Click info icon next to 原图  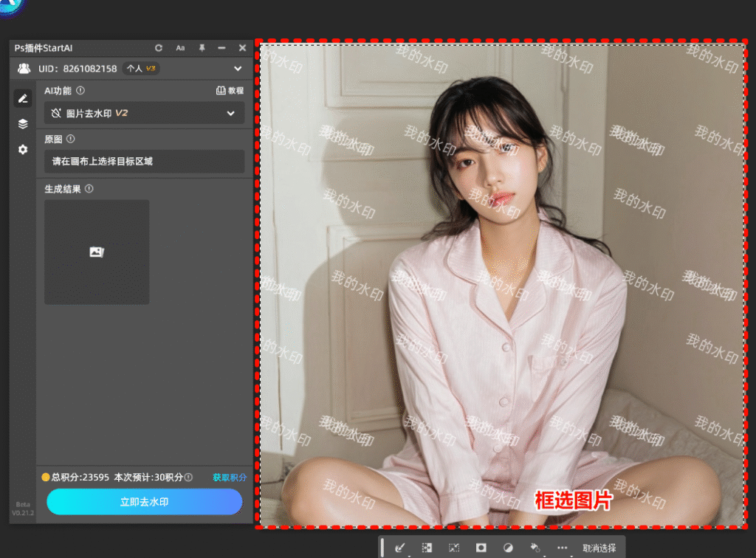click(x=71, y=139)
